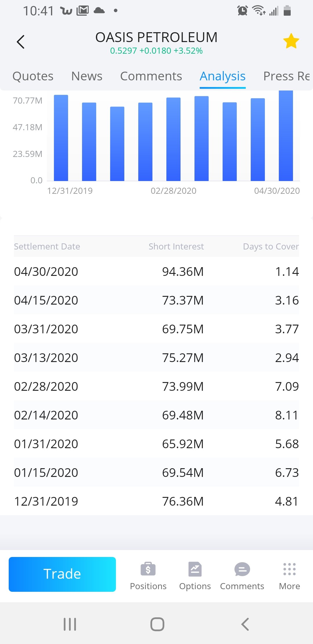Tap the back arrow beside Oasis Petroleum
Viewport: 313px width, 644px height.
click(21, 42)
